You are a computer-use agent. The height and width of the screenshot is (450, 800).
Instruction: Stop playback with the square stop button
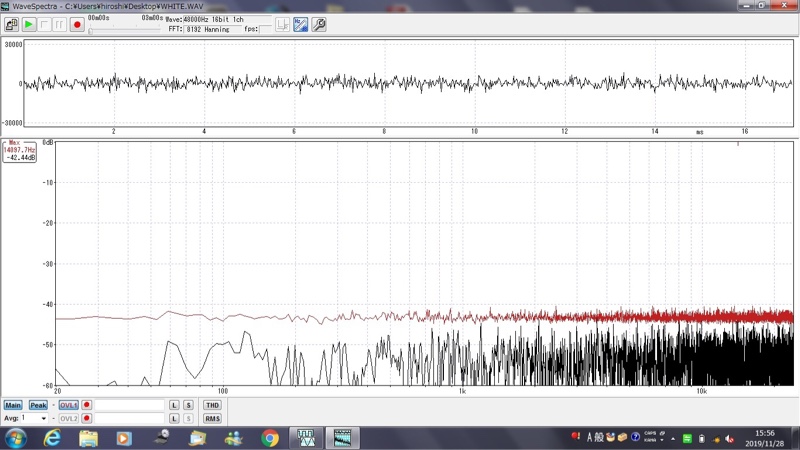coord(44,24)
